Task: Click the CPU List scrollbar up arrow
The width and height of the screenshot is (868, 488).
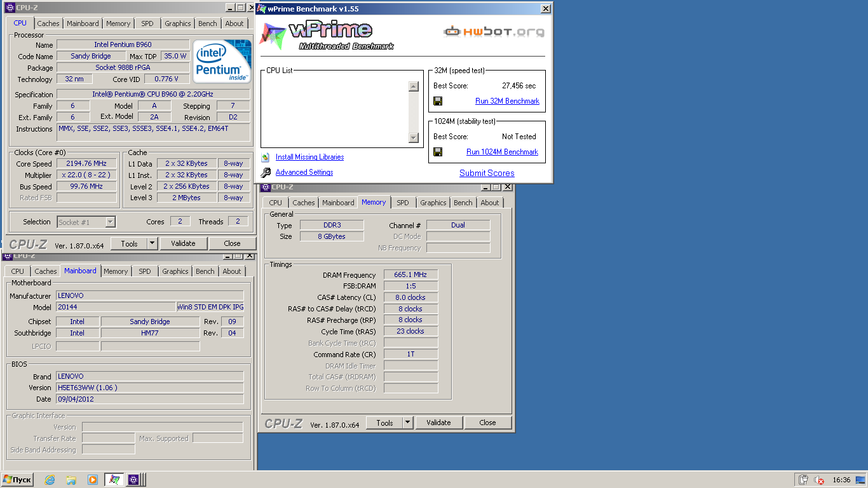Action: coord(414,87)
